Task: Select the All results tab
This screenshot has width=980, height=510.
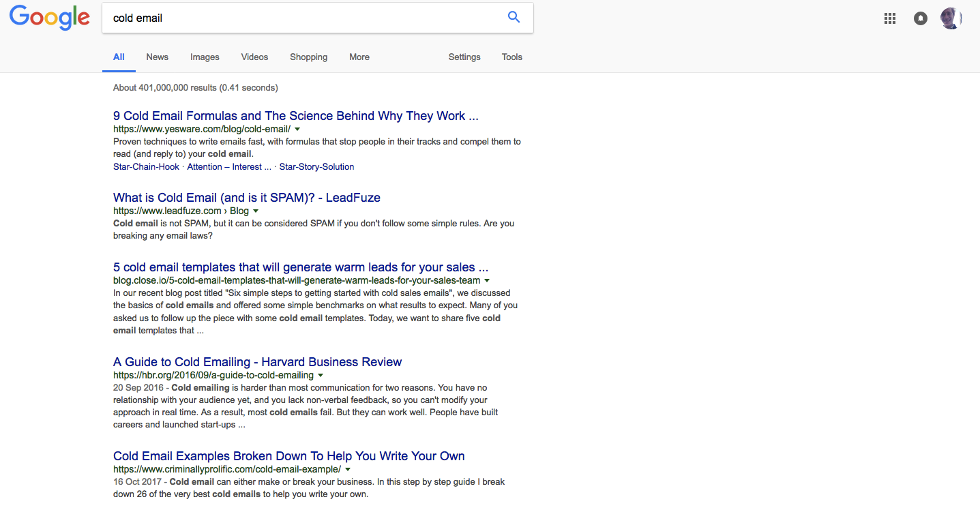Action: pyautogui.click(x=119, y=57)
